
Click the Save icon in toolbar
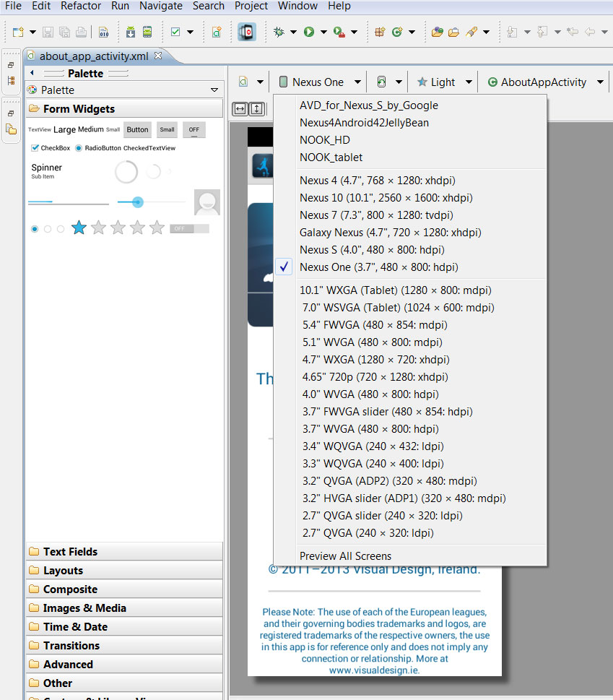click(x=48, y=32)
